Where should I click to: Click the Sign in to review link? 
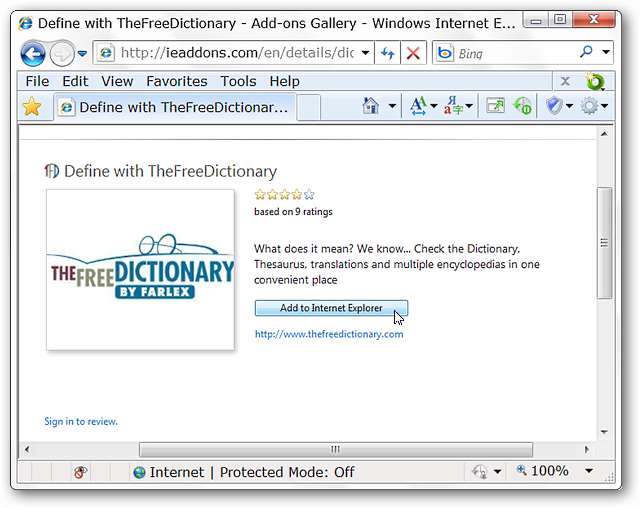click(81, 421)
